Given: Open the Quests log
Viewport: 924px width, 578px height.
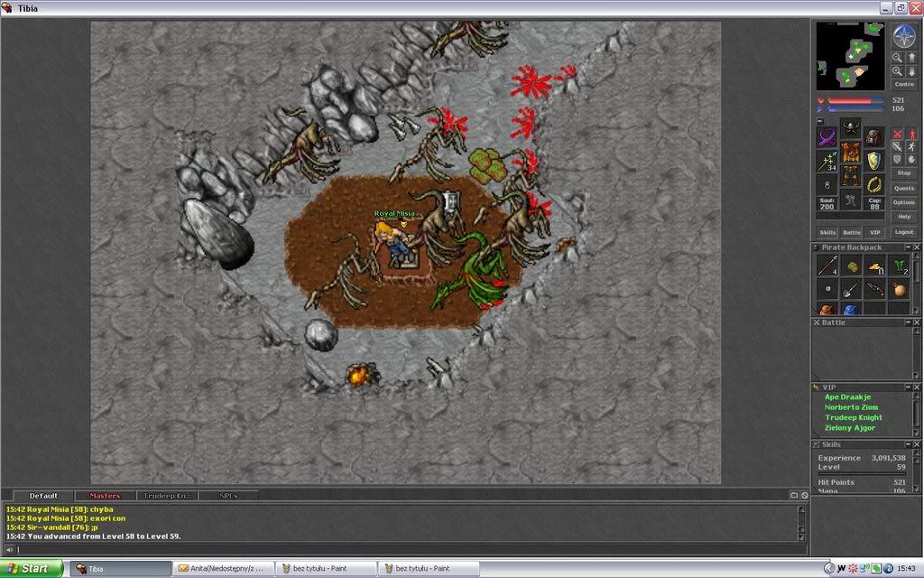Looking at the screenshot, I should tap(904, 189).
